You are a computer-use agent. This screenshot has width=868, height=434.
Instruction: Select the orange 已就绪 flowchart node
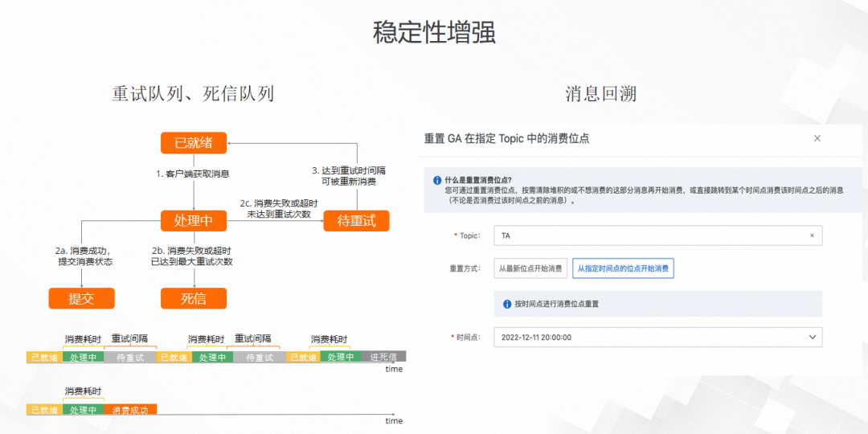pos(194,143)
